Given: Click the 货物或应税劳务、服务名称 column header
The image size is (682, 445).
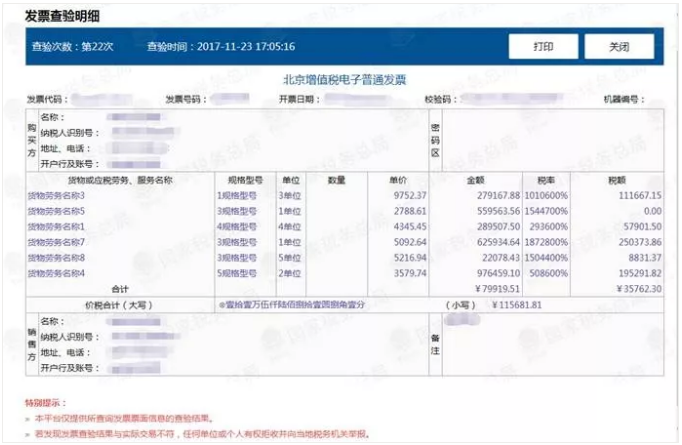Looking at the screenshot, I should pos(120,181).
